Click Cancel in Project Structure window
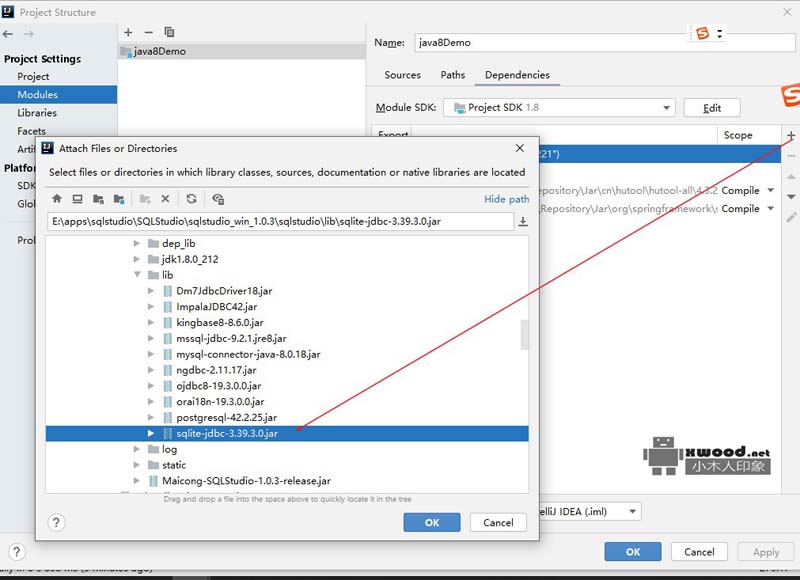The width and height of the screenshot is (800, 580). (699, 552)
